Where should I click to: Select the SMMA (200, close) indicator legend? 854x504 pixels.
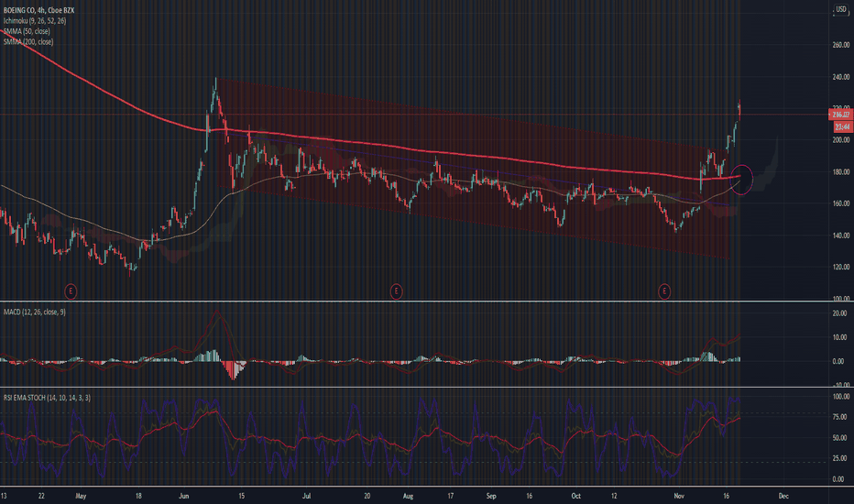28,41
